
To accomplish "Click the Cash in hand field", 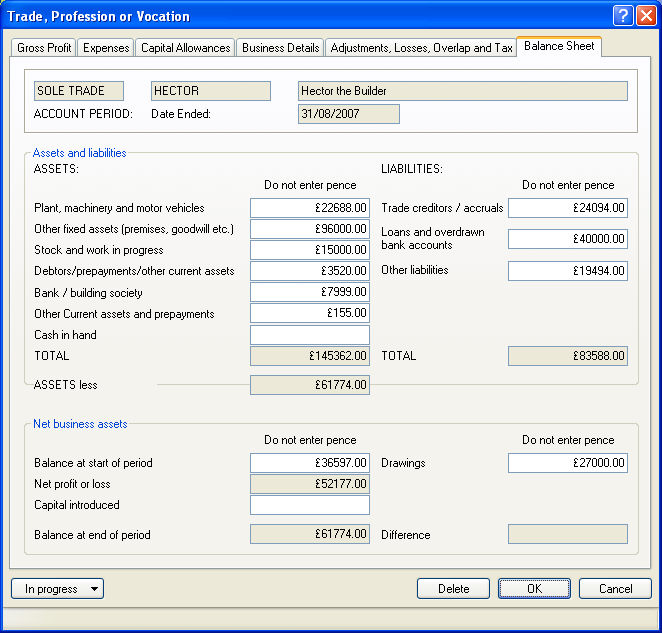I will coord(310,335).
